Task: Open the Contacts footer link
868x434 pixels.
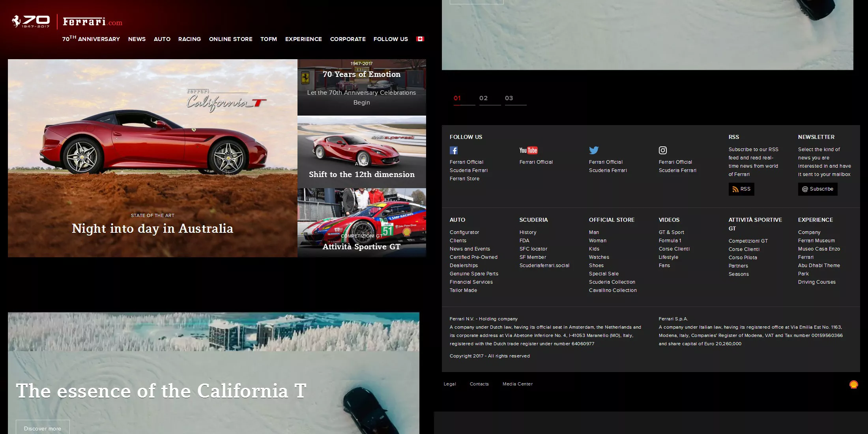Action: 479,384
